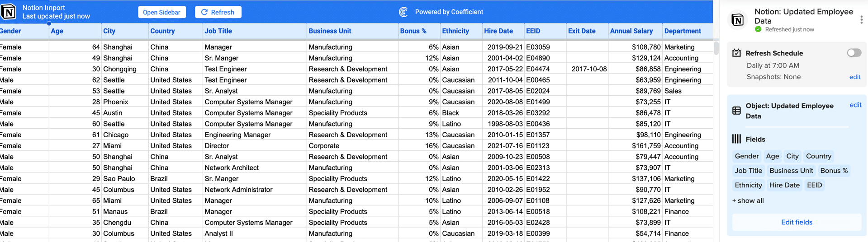Click edit link next to Object name
Image resolution: width=868 pixels, height=242 pixels.
click(855, 105)
